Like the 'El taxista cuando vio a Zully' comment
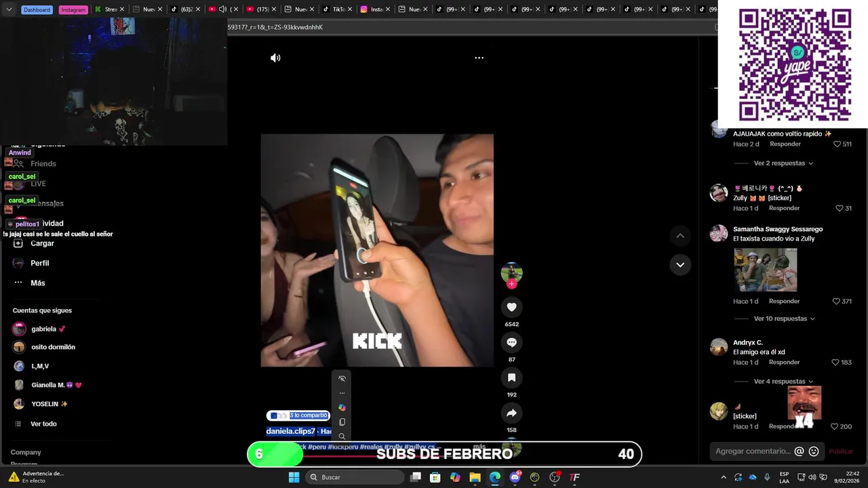This screenshot has width=868, height=488. (x=836, y=301)
